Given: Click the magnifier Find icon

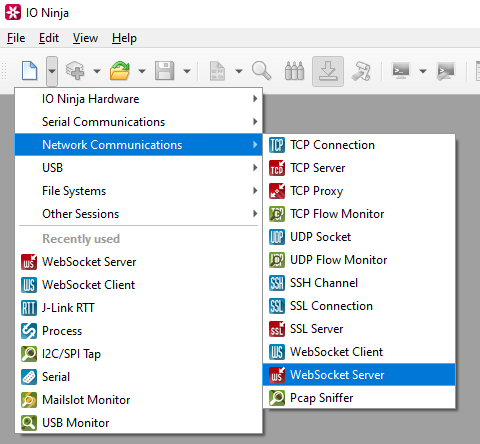Looking at the screenshot, I should tap(262, 71).
